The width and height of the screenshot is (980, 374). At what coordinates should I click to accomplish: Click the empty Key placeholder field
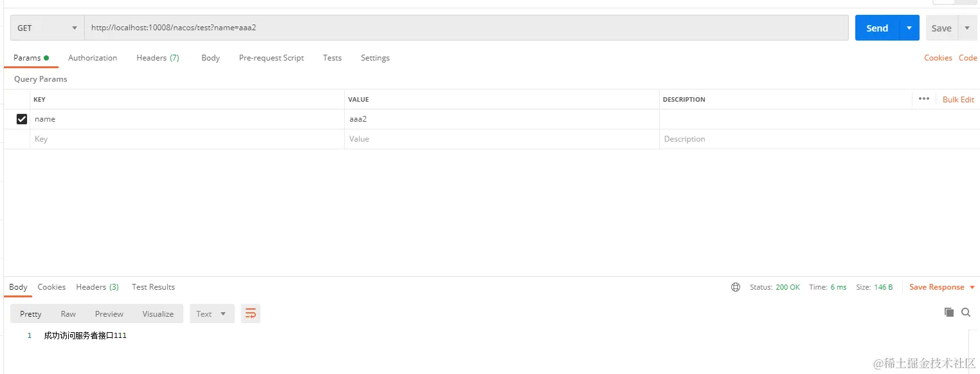(186, 139)
